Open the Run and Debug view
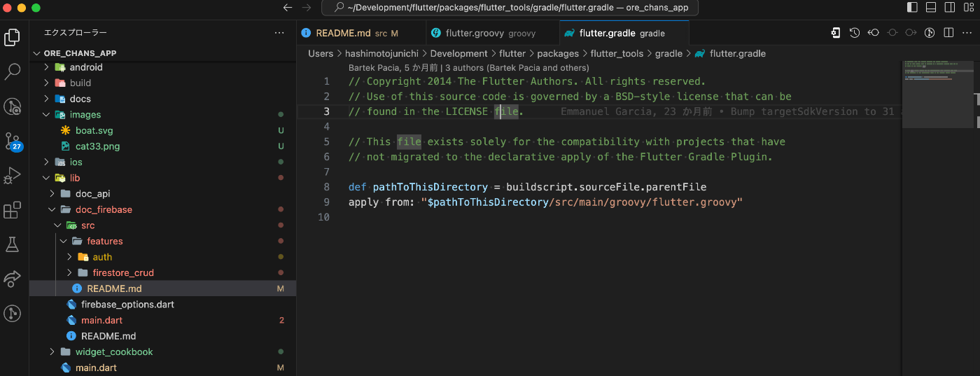This screenshot has height=376, width=980. pyautogui.click(x=13, y=175)
